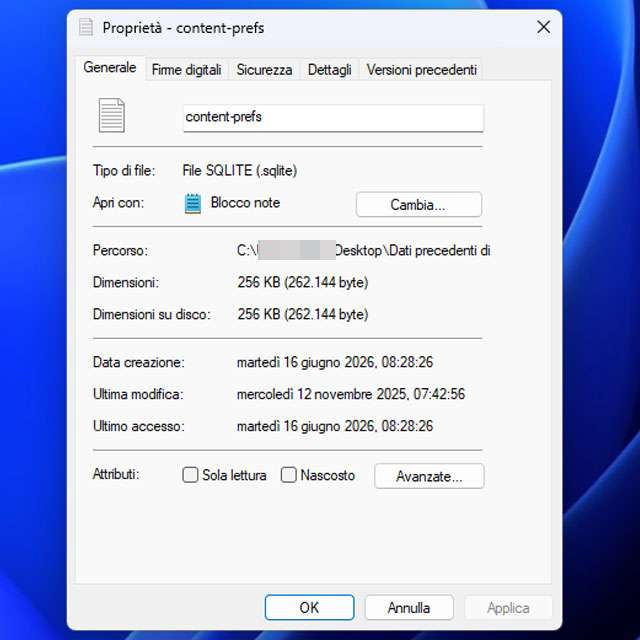The image size is (640, 640).
Task: Open the Versioni precedenti tab
Action: 421,70
